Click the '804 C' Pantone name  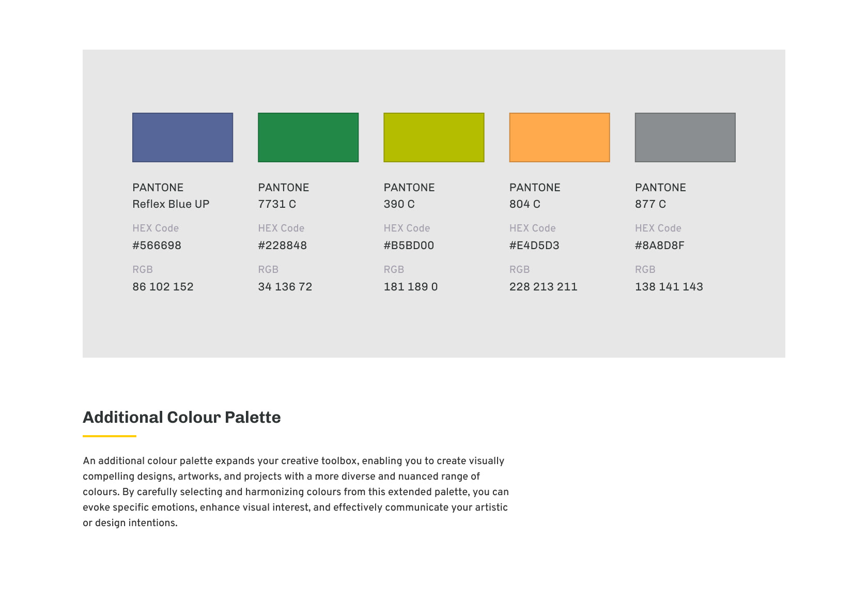[524, 204]
